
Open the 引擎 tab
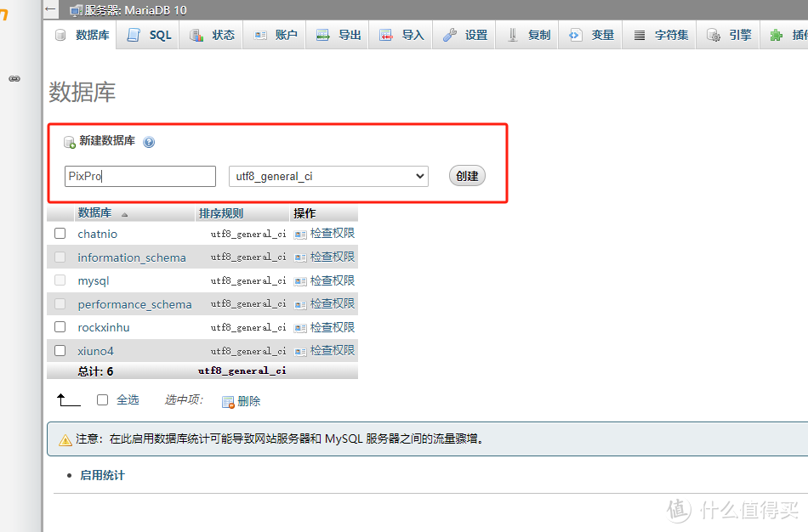(728, 35)
